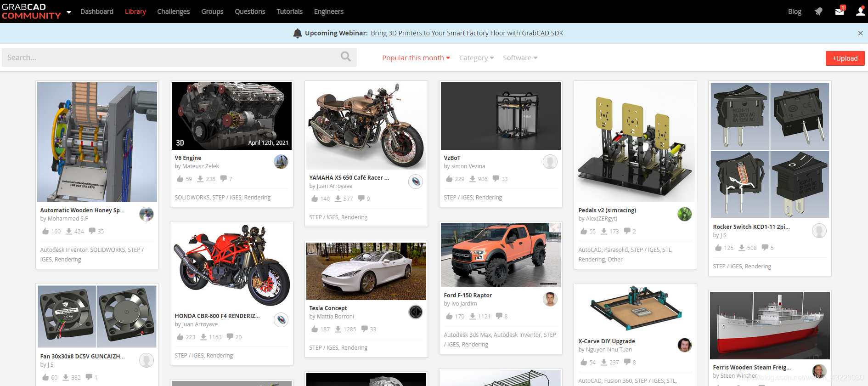The width and height of the screenshot is (868, 386).
Task: Open the Popular this month sort dropdown
Action: [x=416, y=58]
